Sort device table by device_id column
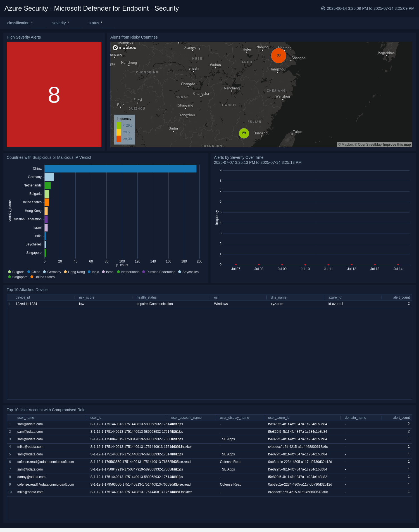 coord(23,297)
